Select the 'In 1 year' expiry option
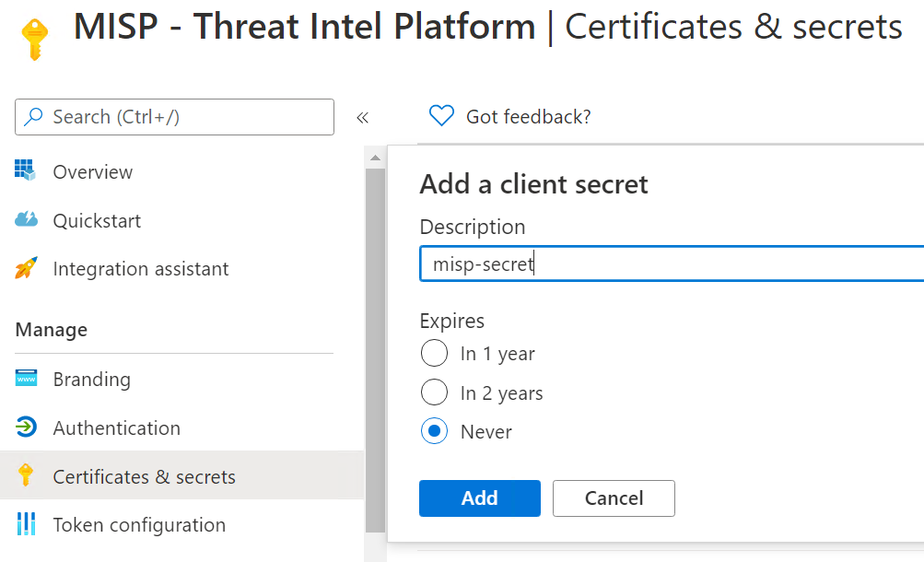The height and width of the screenshot is (562, 924). point(434,354)
